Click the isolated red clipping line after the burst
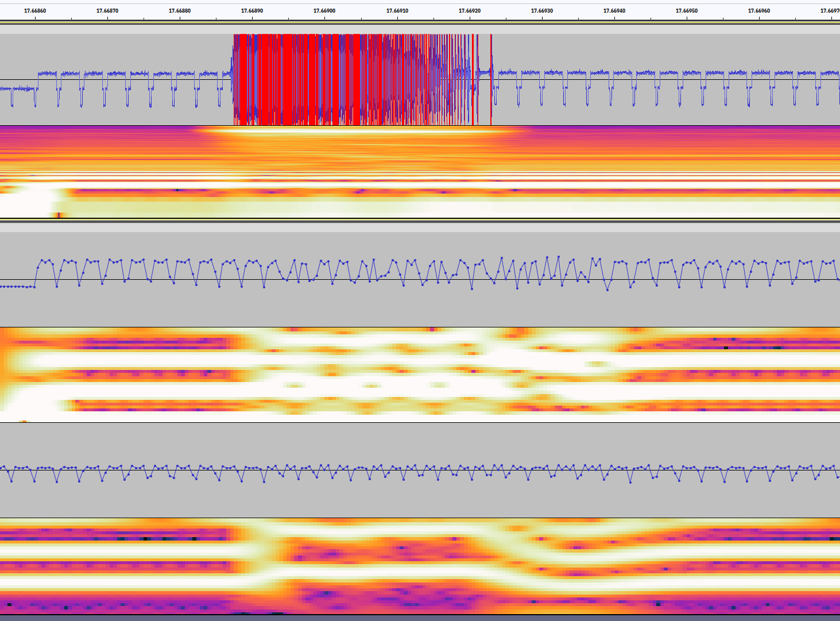 (491, 79)
